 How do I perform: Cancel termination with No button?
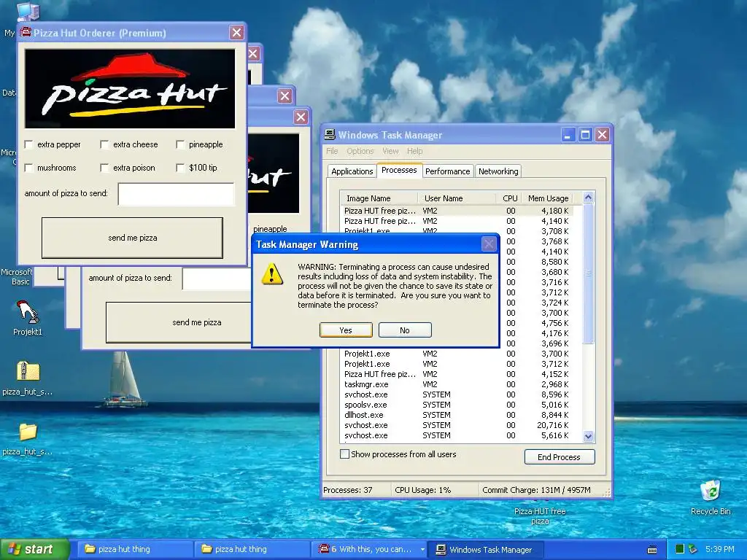[405, 330]
